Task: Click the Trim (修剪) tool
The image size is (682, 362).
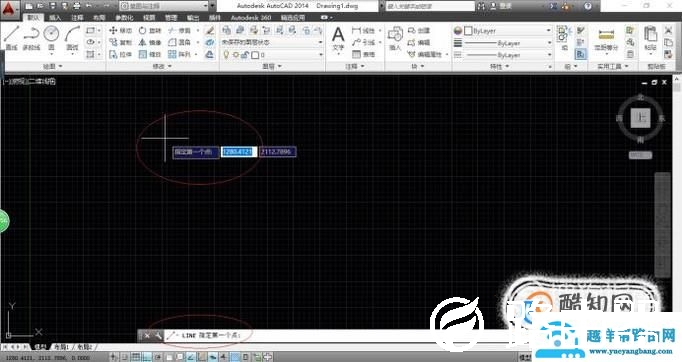Action: tap(180, 30)
